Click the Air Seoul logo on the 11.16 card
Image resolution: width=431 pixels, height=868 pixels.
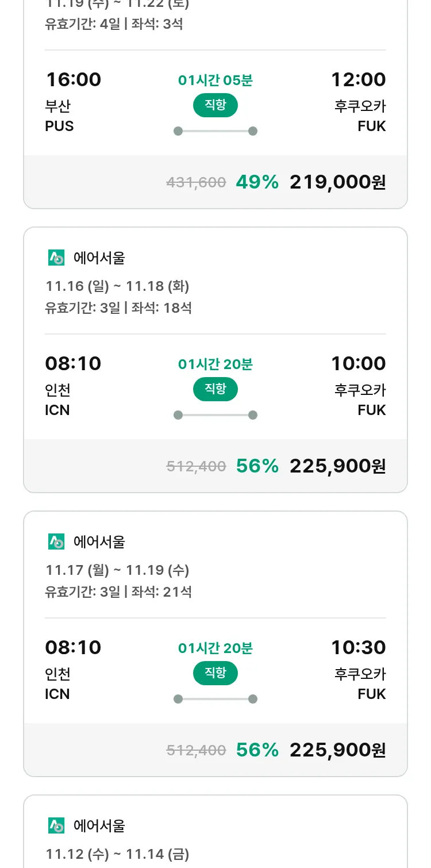(x=56, y=258)
